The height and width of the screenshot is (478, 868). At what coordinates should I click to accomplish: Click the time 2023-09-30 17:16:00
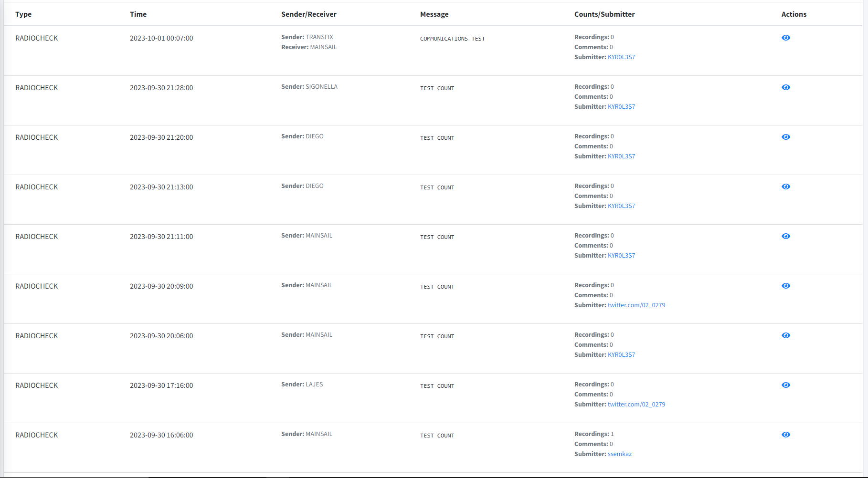161,385
